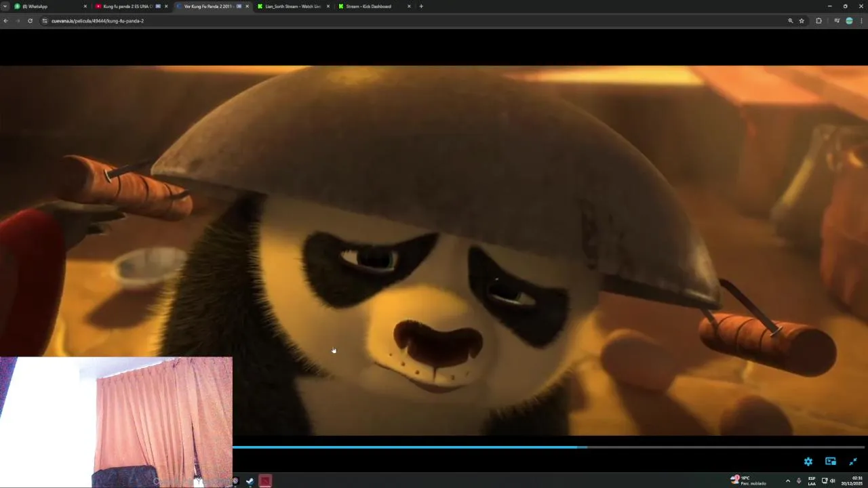Open the Chrome three-dot menu
The image size is (868, 488).
tap(861, 21)
